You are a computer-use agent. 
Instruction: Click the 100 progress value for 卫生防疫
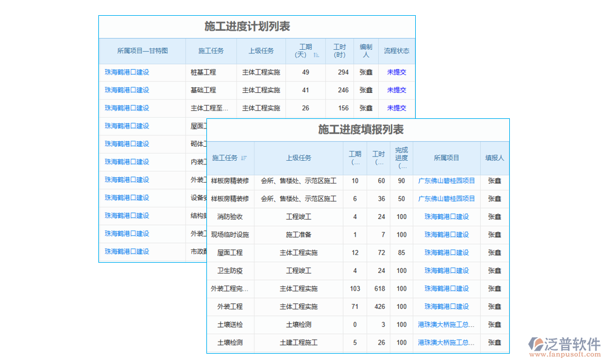(401, 271)
